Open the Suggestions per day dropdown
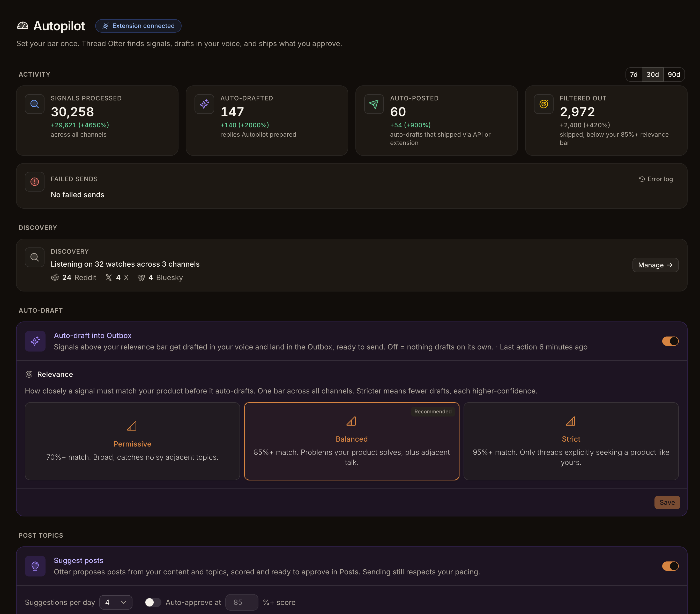The height and width of the screenshot is (614, 700). tap(116, 602)
